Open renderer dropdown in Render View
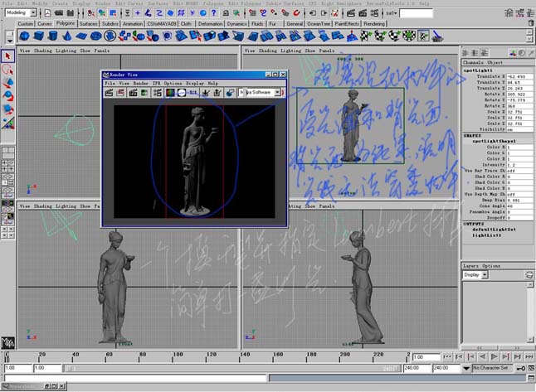This screenshot has height=392, width=536. click(278, 92)
